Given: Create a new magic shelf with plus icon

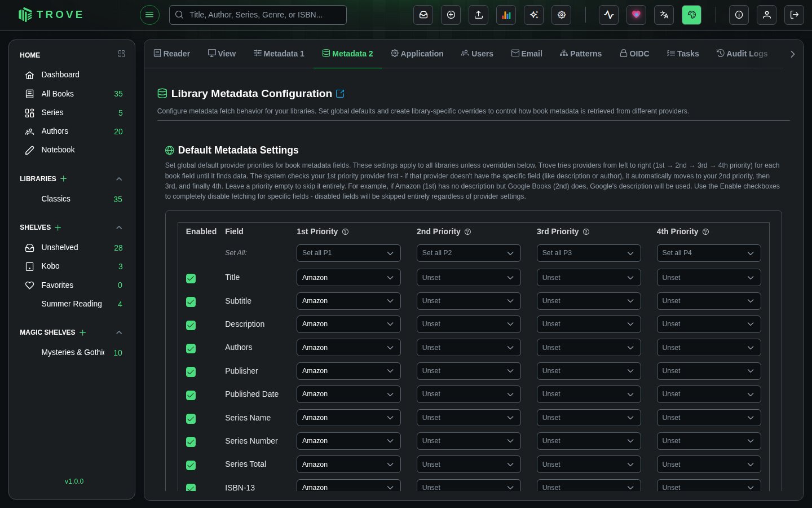Looking at the screenshot, I should point(83,332).
